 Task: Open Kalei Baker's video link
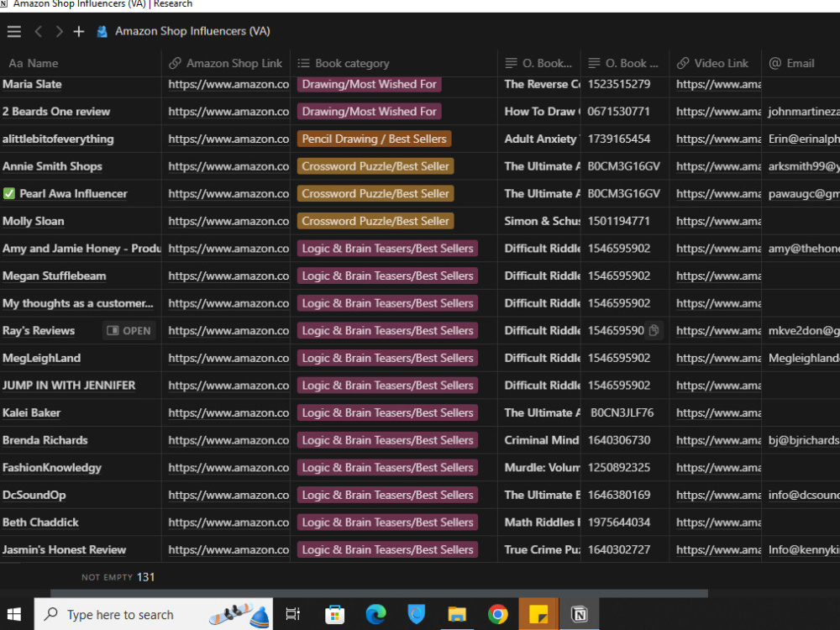pyautogui.click(x=718, y=412)
